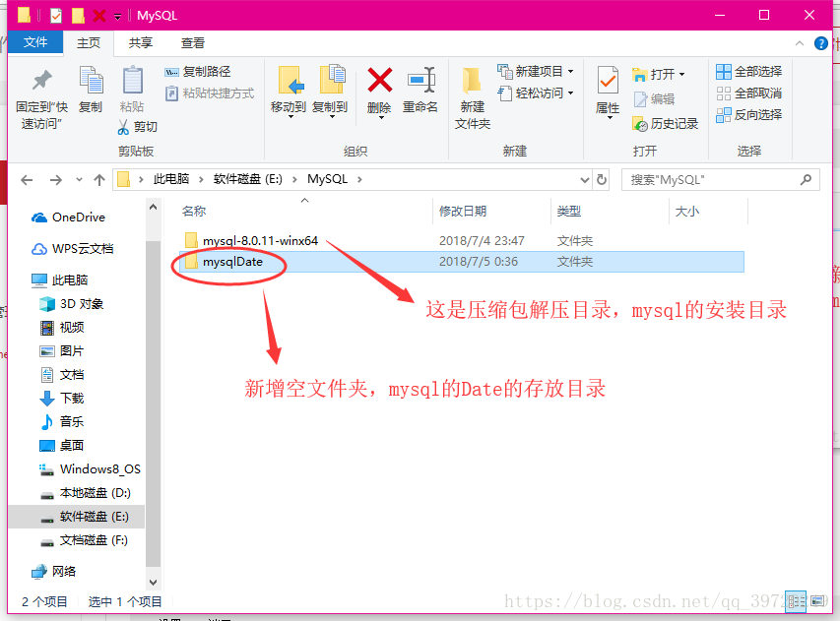Click Invert selection

tap(749, 114)
